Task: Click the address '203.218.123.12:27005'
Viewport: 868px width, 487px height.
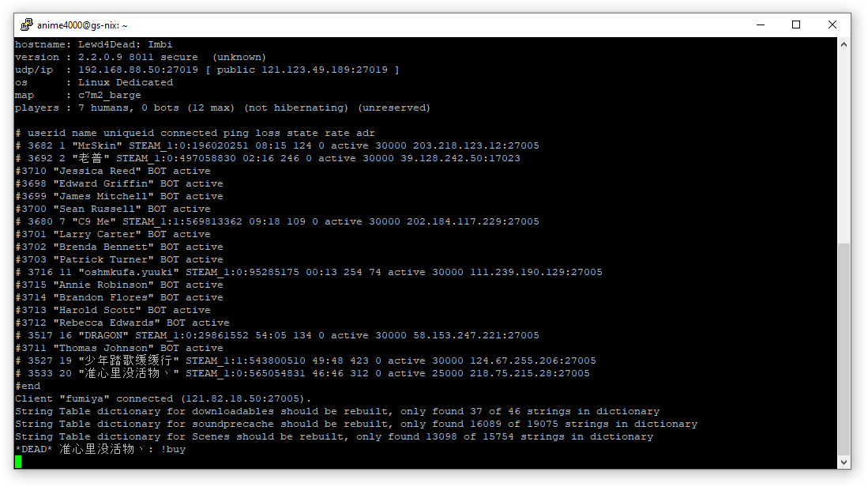Action: [x=476, y=145]
